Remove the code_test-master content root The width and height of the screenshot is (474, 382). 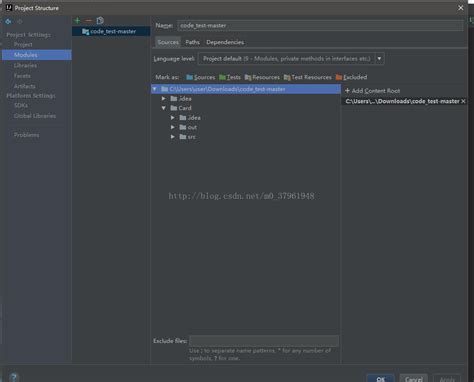coord(463,101)
